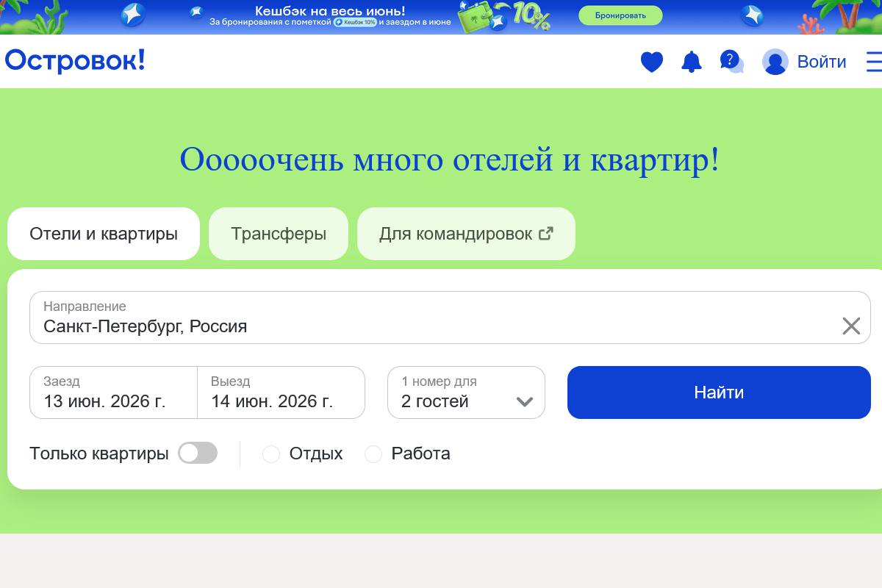Click the 10% cashback wallet image in banner
Viewport: 882px width, 588px height.
504,16
